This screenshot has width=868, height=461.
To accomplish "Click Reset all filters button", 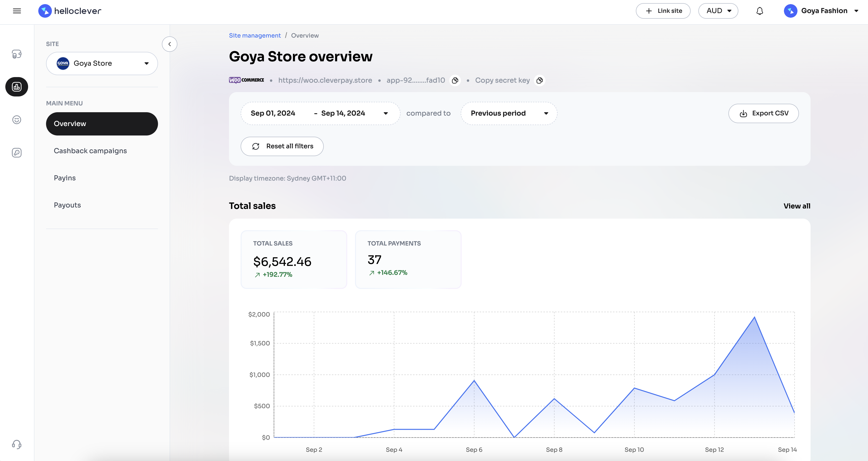I will tap(282, 146).
